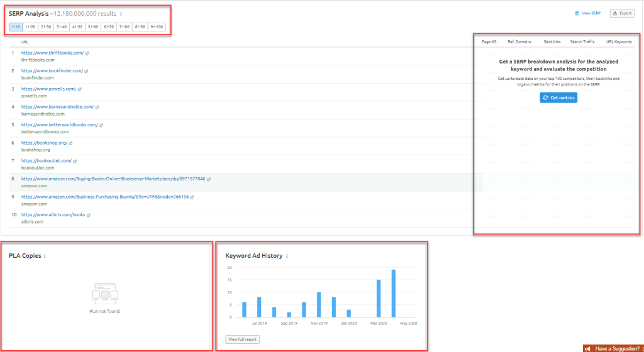Image resolution: width=644 pixels, height=352 pixels.
Task: Click the megaphone Have a Suggestion icon
Action: click(x=589, y=348)
